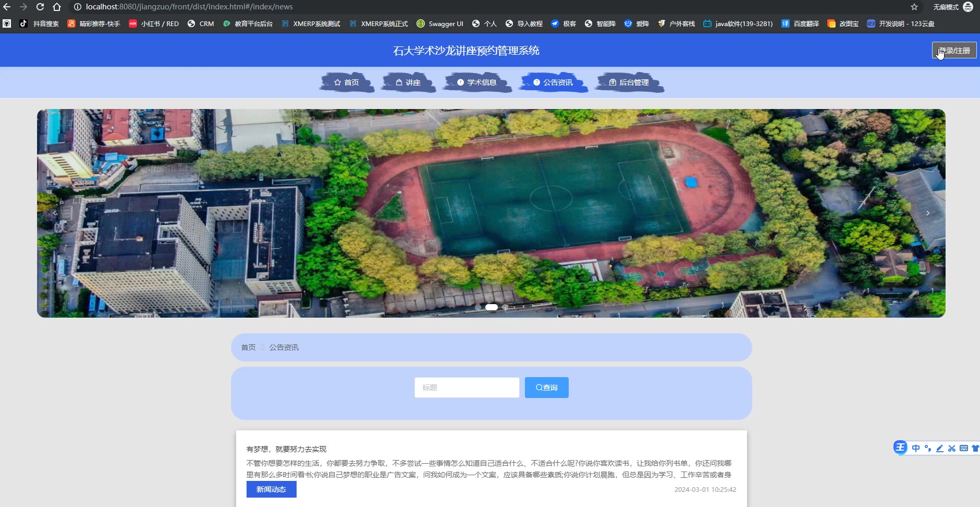
Task: Click the address bar URL
Action: tap(189, 7)
